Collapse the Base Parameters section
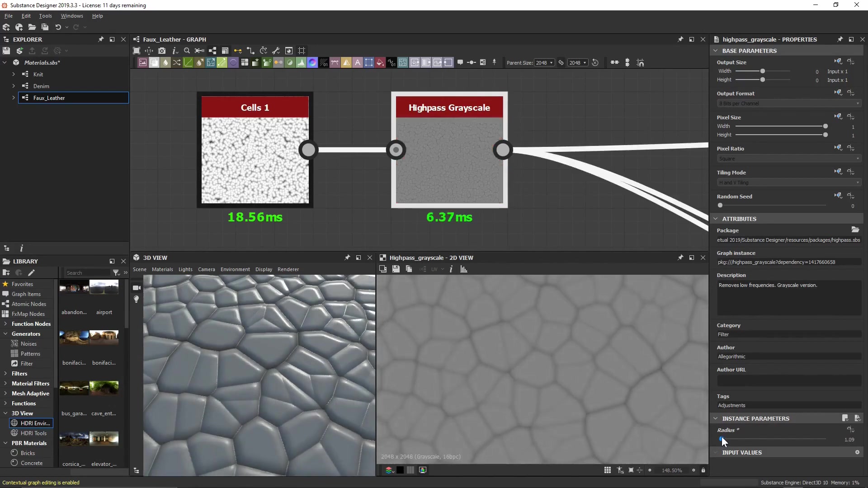This screenshot has height=488, width=868. click(716, 51)
